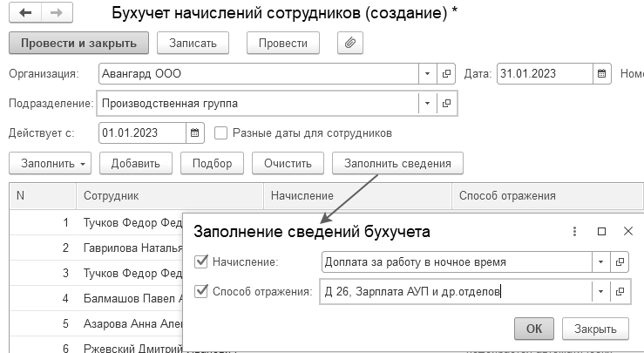The width and height of the screenshot is (644, 353).
Task: Select the Сотрудник column header
Action: pyautogui.click(x=169, y=195)
